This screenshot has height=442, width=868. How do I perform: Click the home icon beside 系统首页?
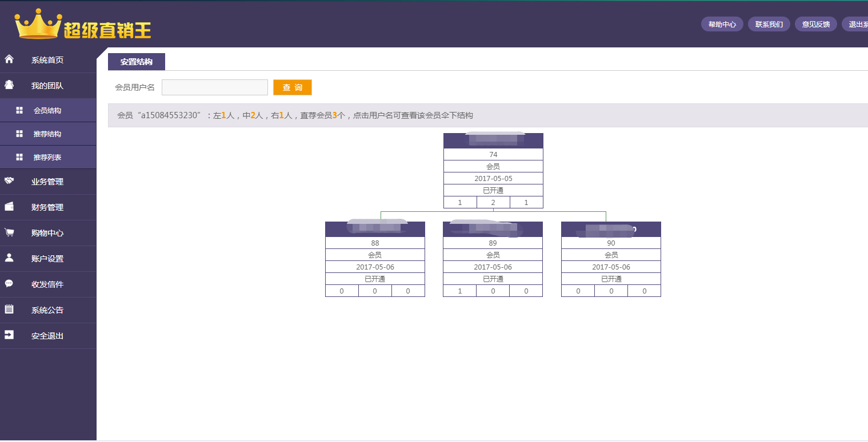tap(9, 59)
